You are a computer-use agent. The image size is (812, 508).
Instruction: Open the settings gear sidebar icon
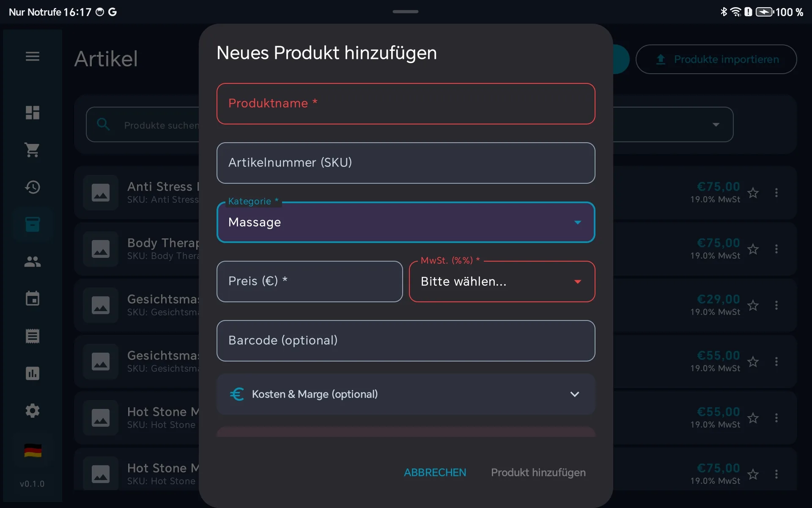click(x=33, y=411)
